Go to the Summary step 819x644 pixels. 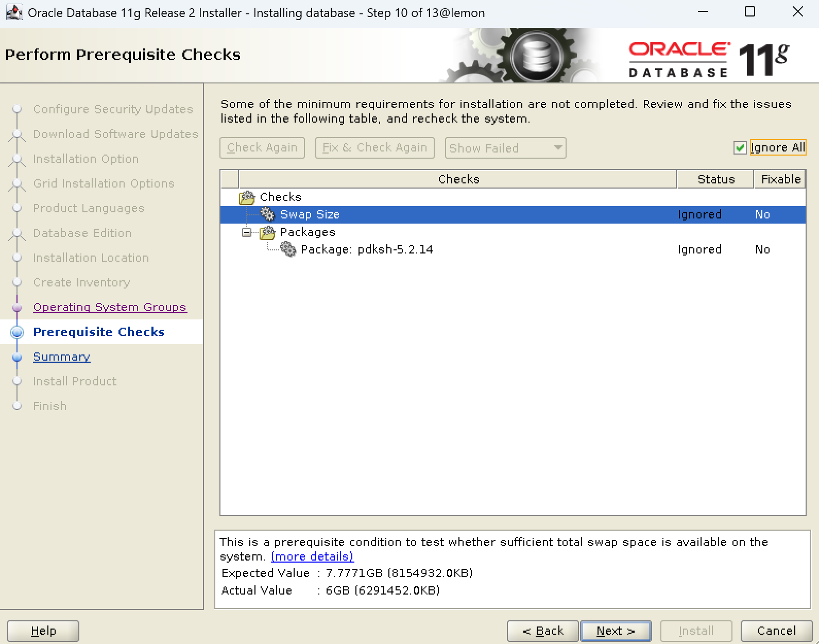pos(62,357)
